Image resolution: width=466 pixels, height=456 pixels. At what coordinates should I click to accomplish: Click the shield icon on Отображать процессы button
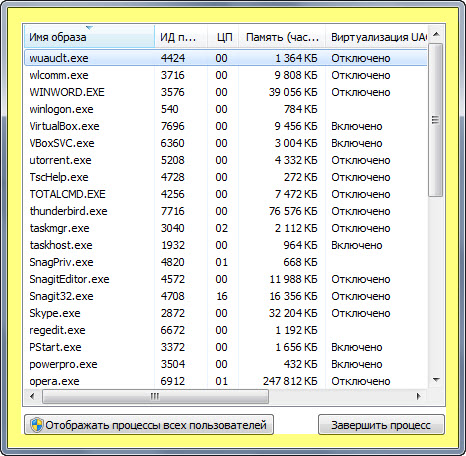pos(36,425)
